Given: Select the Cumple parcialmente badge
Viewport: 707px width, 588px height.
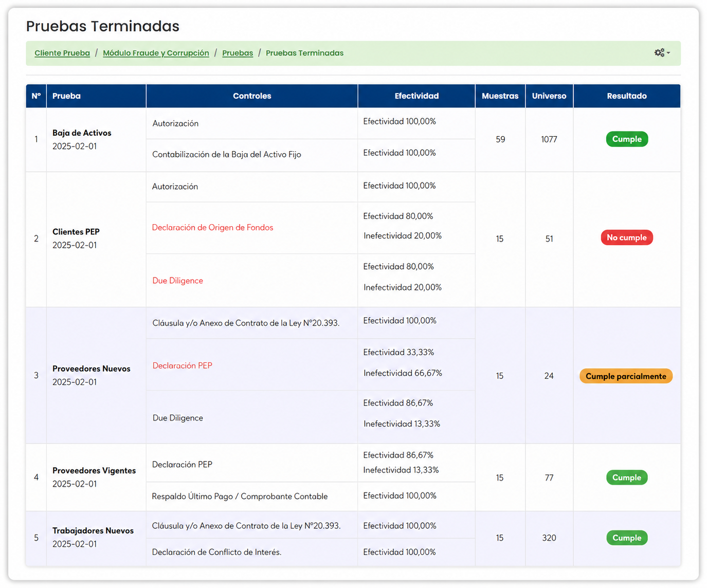Looking at the screenshot, I should [x=626, y=376].
